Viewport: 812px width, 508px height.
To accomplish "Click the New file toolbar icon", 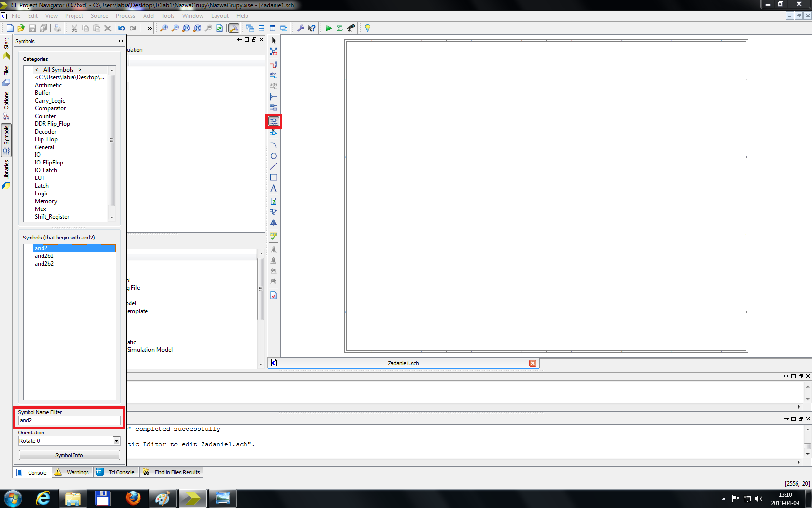I will click(10, 28).
